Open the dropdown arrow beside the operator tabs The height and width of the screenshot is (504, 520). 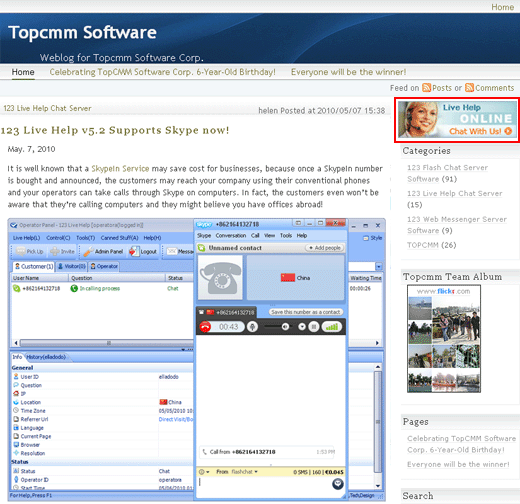click(379, 266)
